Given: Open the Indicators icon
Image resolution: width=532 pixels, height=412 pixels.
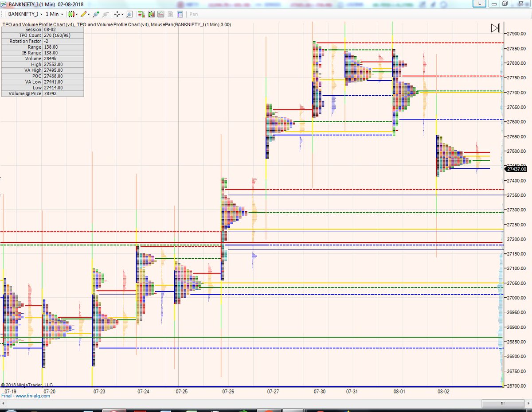Looking at the screenshot, I should pyautogui.click(x=160, y=14).
